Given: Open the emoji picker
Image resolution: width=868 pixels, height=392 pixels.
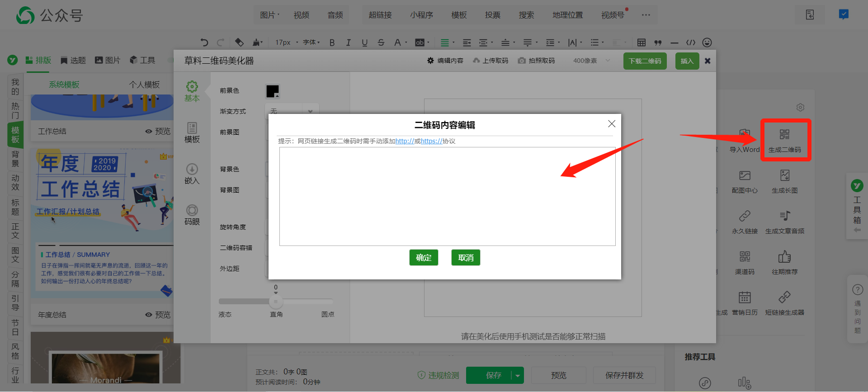Looking at the screenshot, I should [x=707, y=43].
